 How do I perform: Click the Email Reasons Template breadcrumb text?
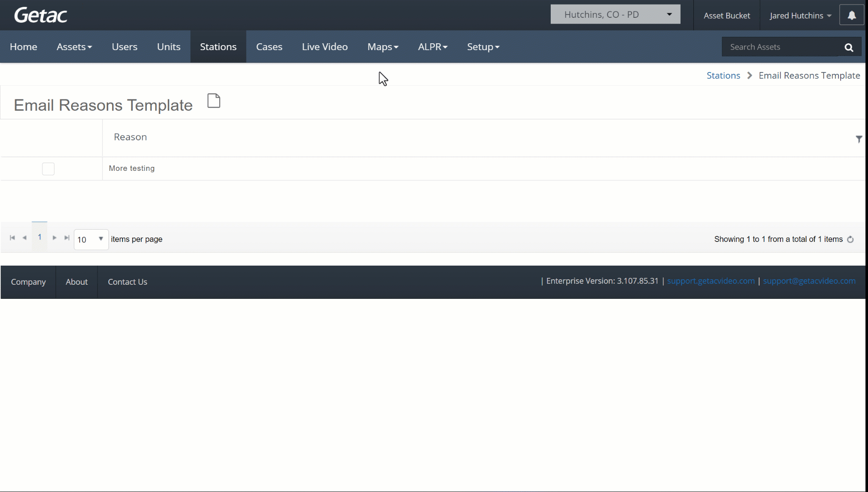tap(809, 76)
